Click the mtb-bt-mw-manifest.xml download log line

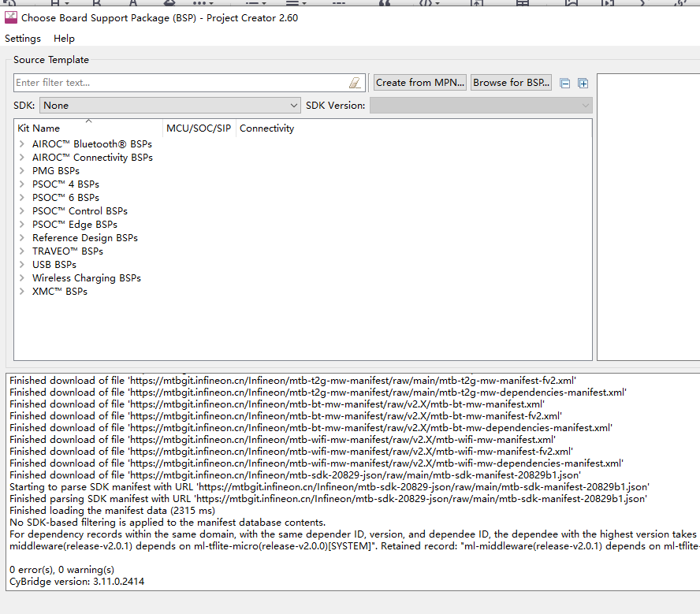coord(277,404)
